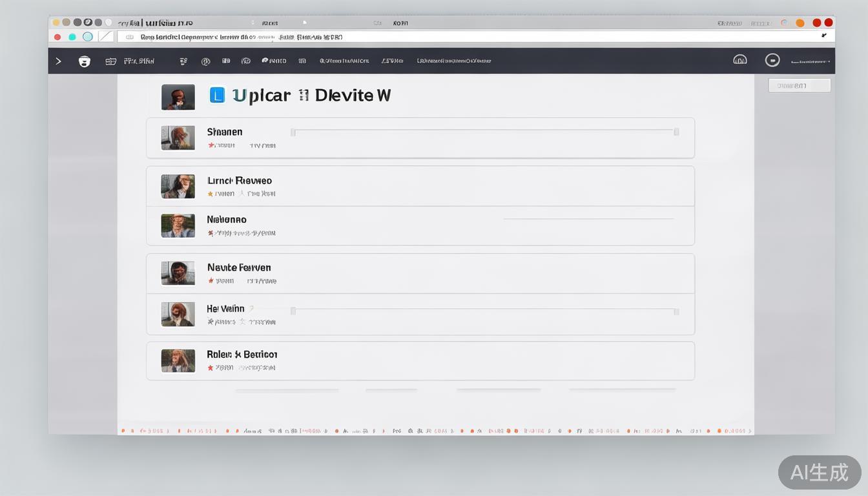Screen dimensions: 868x496
Task: Click the circular smiley icon at toolbar right
Action: coord(772,60)
